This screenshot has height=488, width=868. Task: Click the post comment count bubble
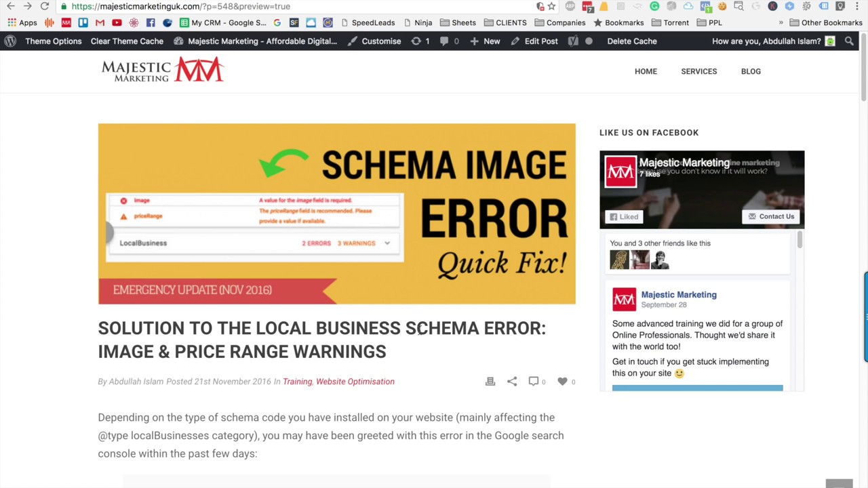point(536,382)
